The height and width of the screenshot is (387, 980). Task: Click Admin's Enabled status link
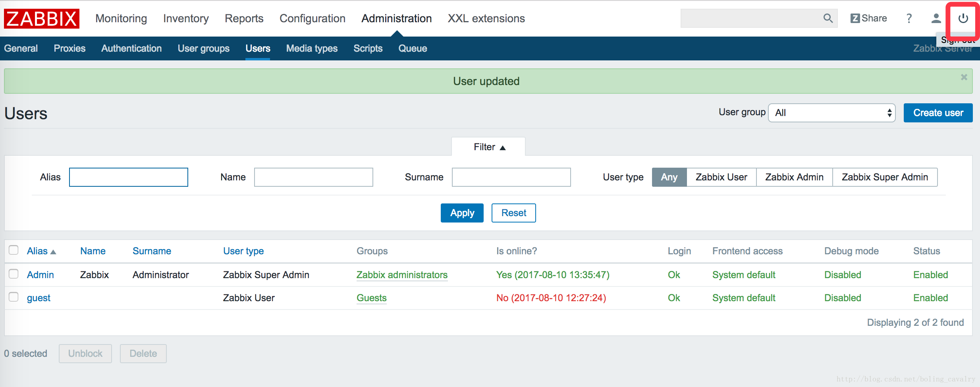point(930,275)
